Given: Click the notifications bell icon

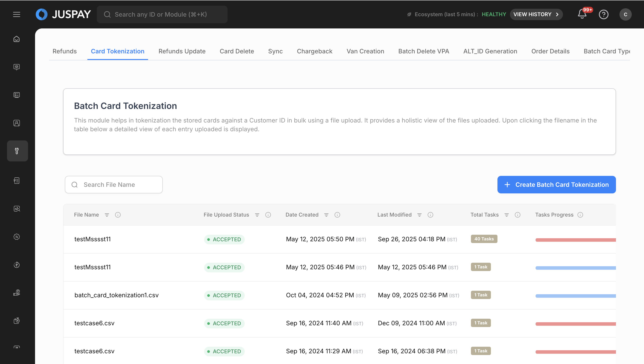Looking at the screenshot, I should click(582, 14).
